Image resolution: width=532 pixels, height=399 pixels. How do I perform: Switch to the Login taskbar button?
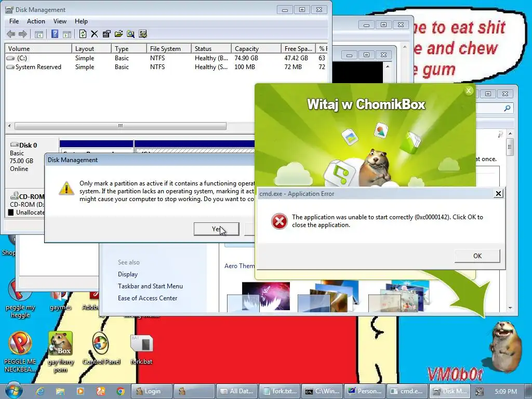coord(152,391)
